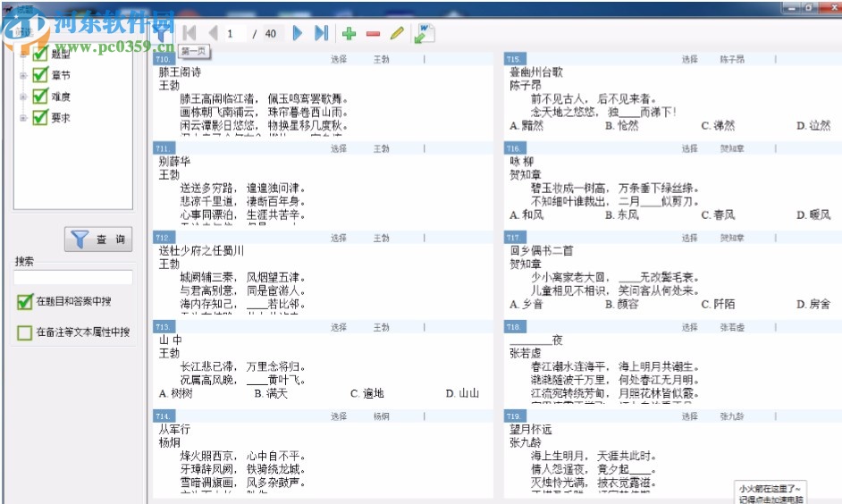
Task: Click author label 张九龄 in question 719 header
Action: [x=732, y=416]
